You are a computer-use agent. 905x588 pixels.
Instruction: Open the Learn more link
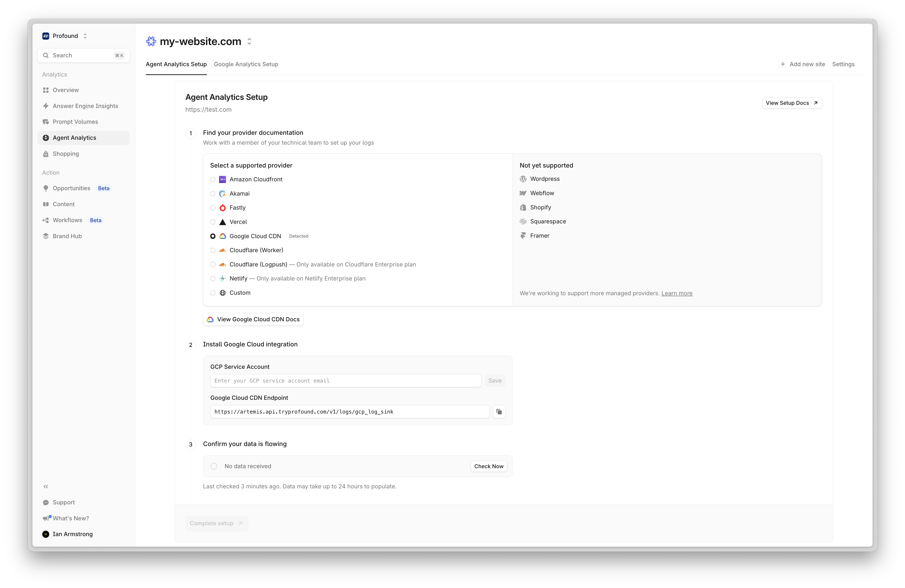[x=677, y=293]
